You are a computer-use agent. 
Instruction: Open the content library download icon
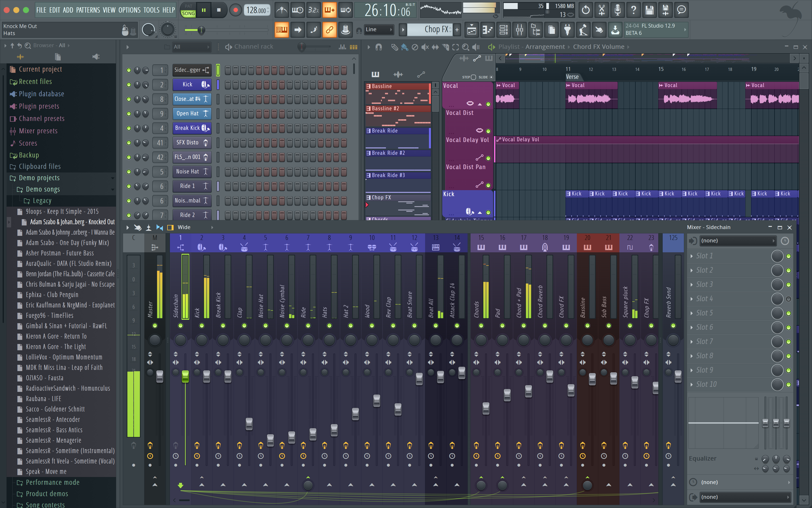pos(615,30)
